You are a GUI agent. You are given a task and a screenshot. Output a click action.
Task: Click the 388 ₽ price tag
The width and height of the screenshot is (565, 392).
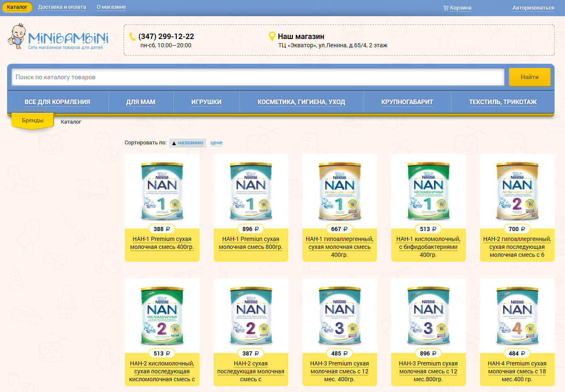tap(162, 229)
